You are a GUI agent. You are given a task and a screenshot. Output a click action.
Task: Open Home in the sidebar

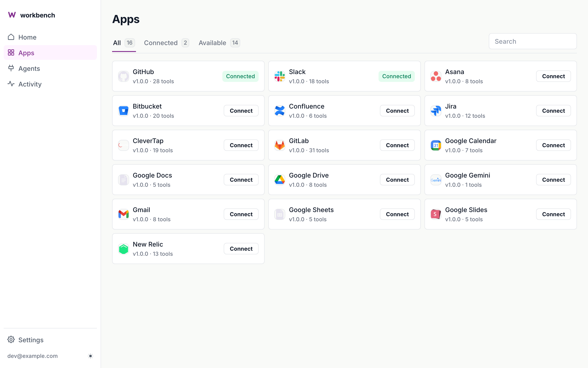tap(50, 37)
